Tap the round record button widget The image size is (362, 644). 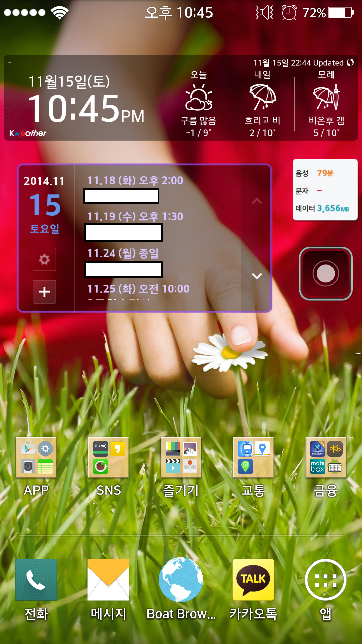click(325, 273)
